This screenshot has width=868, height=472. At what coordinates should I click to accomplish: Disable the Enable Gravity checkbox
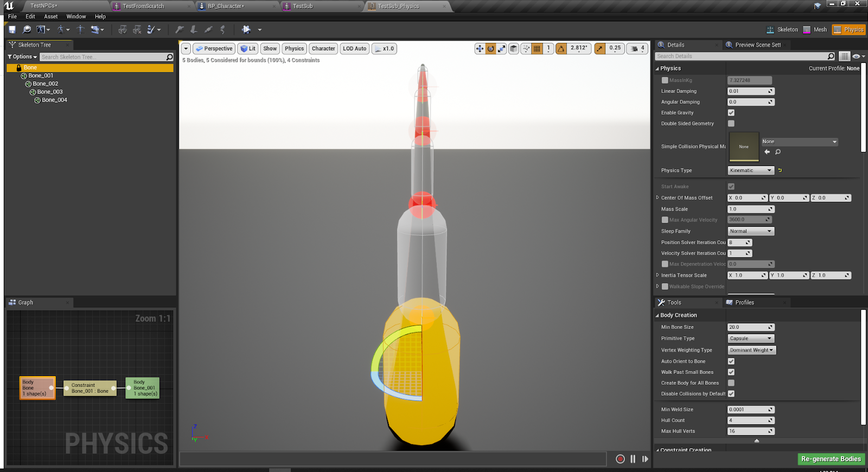tap(731, 113)
